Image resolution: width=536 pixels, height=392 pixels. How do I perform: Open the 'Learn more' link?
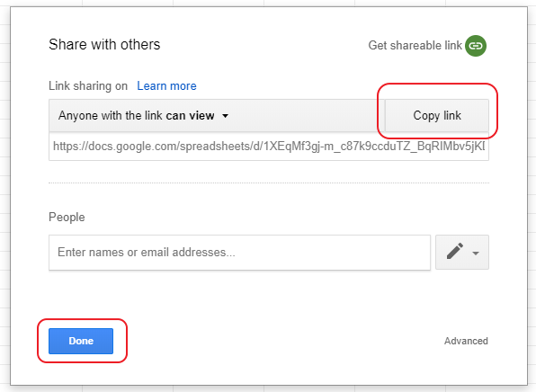[x=166, y=85]
